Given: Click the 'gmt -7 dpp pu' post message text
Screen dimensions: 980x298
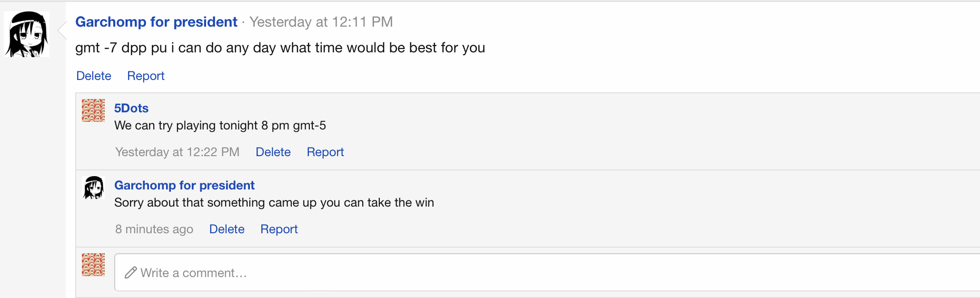Looking at the screenshot, I should [280, 48].
